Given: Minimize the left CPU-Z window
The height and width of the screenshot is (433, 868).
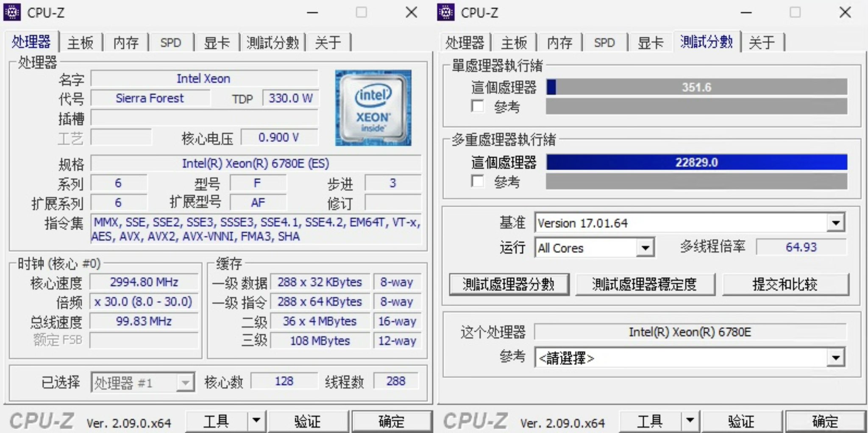Looking at the screenshot, I should coord(312,12).
